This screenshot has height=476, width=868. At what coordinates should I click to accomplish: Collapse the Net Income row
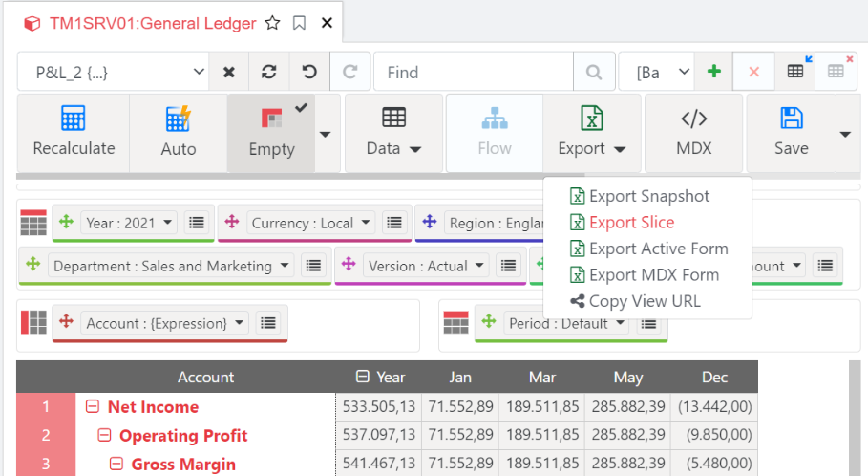pyautogui.click(x=93, y=407)
